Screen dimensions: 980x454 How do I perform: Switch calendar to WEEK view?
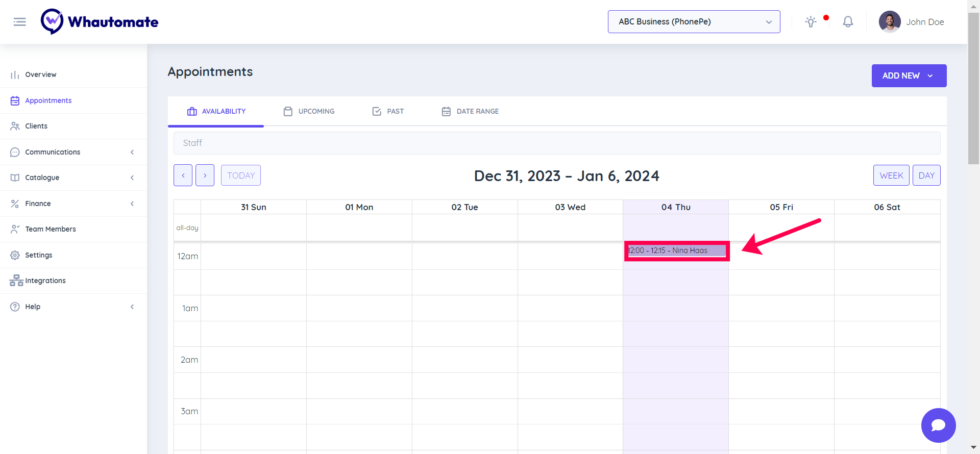coord(891,175)
